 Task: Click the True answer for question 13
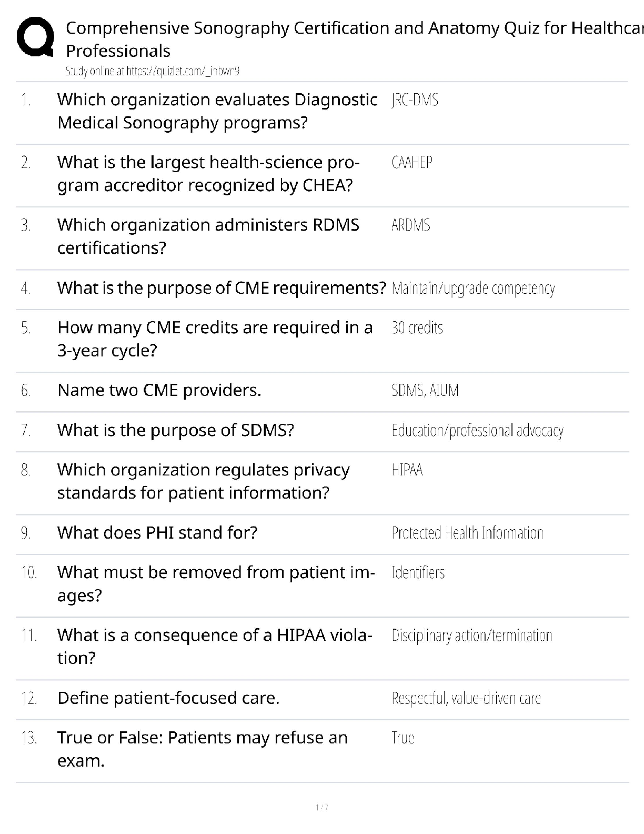click(403, 738)
